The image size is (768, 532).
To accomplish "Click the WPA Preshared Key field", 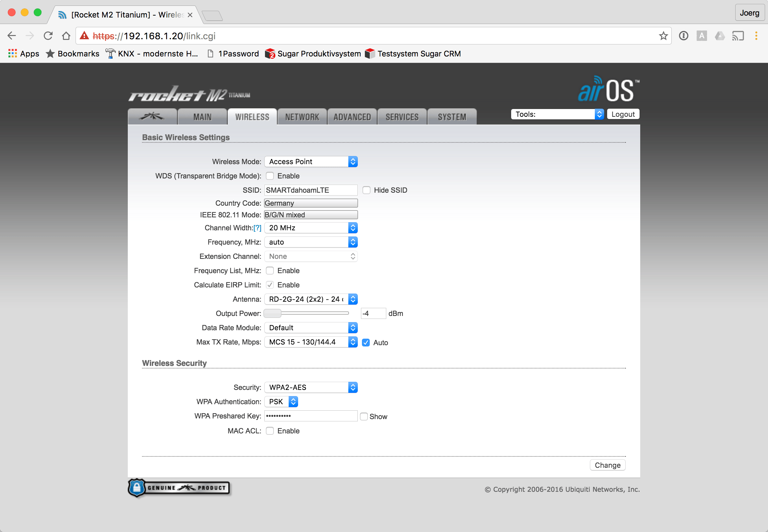I will coord(311,416).
